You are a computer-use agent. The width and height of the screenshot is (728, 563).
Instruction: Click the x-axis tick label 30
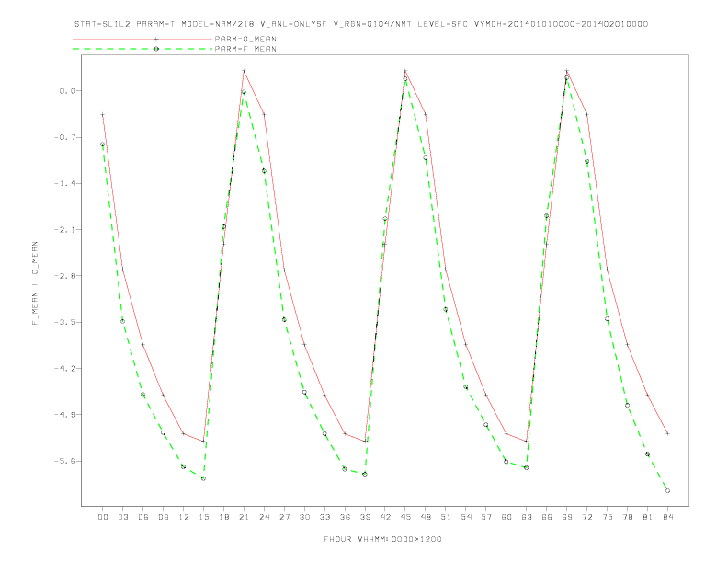pos(304,517)
